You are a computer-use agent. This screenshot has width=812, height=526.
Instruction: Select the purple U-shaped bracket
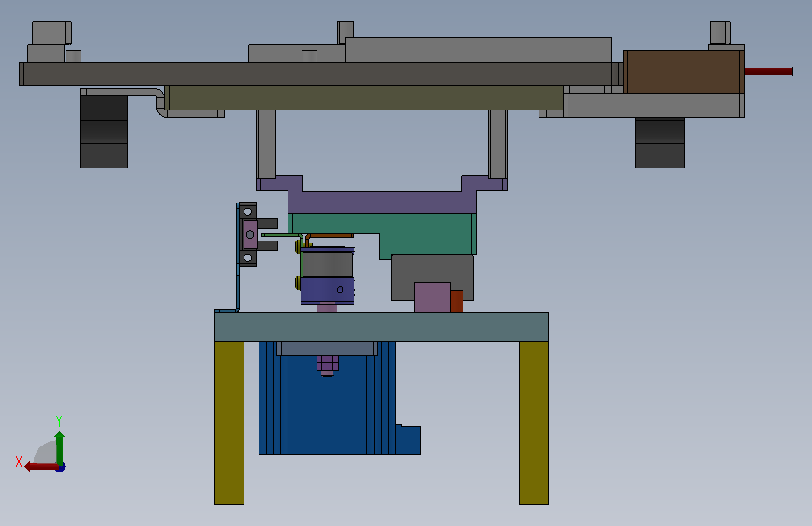(382, 202)
